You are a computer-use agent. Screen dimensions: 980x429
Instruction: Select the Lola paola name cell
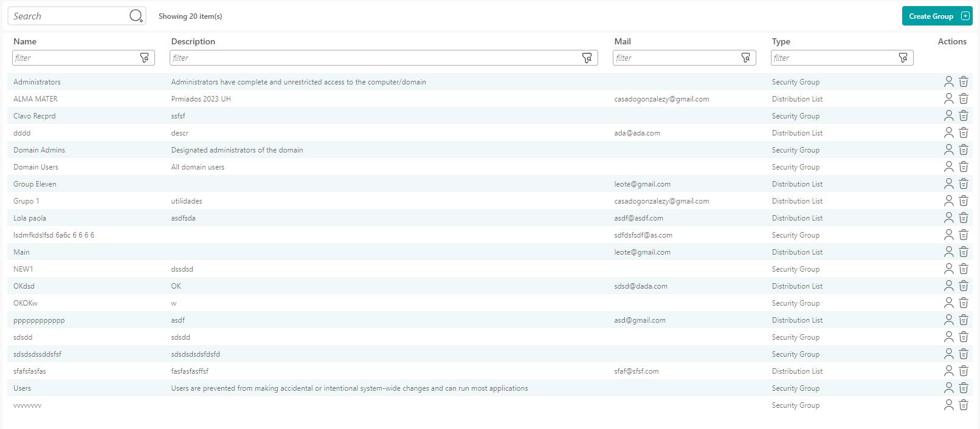[30, 218]
